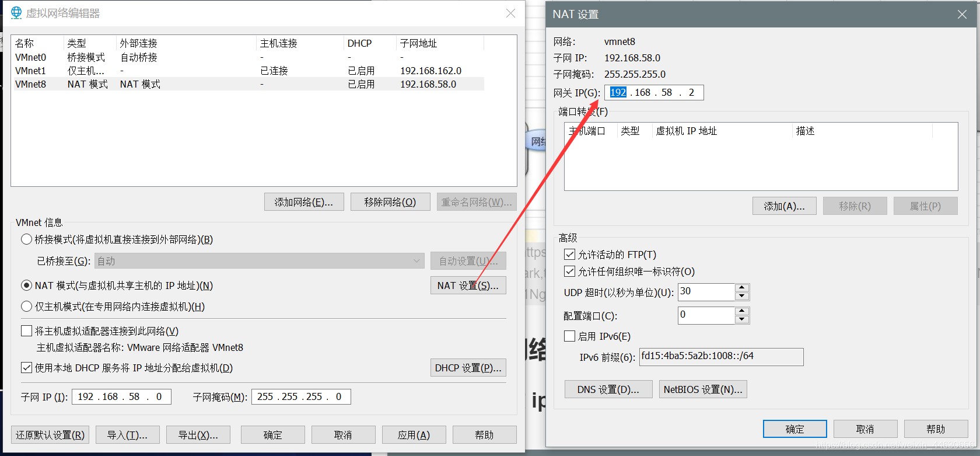
Task: Open NAT 设置(S)... button
Action: pos(468,286)
